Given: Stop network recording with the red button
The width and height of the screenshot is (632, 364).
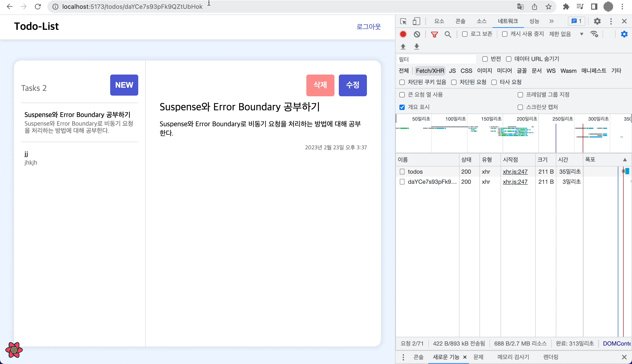Looking at the screenshot, I should (403, 34).
